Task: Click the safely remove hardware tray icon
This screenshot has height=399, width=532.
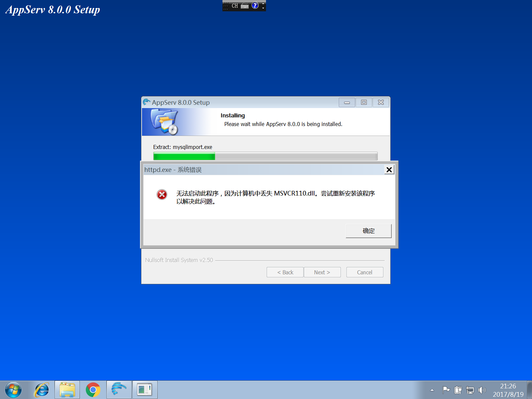Action: [x=458, y=390]
